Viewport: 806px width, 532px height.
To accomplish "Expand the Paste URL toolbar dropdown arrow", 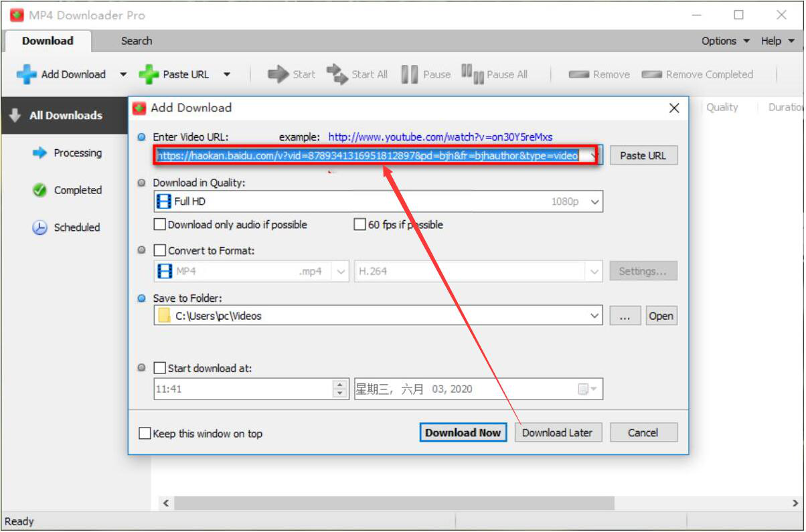I will (x=227, y=74).
